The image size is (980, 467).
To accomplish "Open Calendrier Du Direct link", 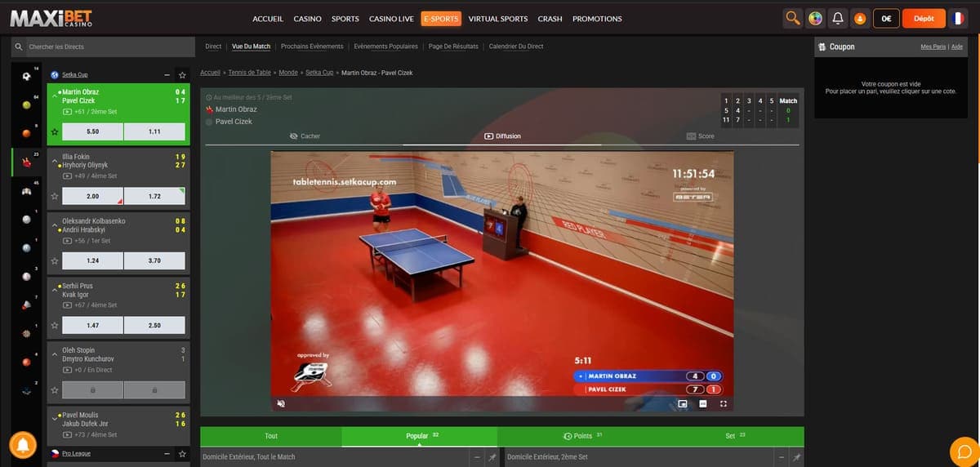I will [x=516, y=47].
